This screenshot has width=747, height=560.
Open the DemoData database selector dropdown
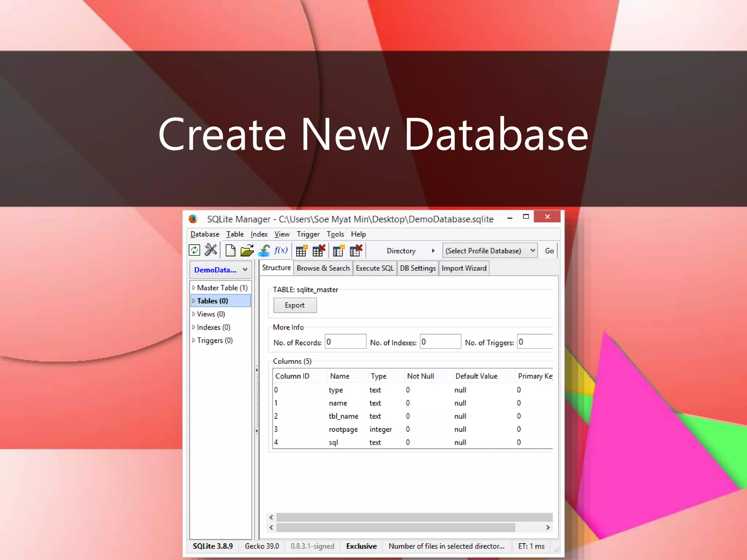221,270
